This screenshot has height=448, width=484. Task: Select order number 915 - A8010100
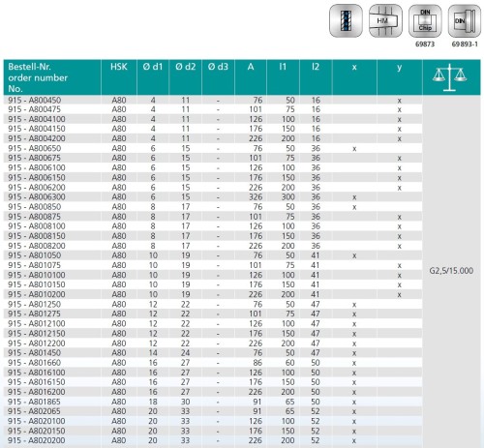click(x=37, y=275)
